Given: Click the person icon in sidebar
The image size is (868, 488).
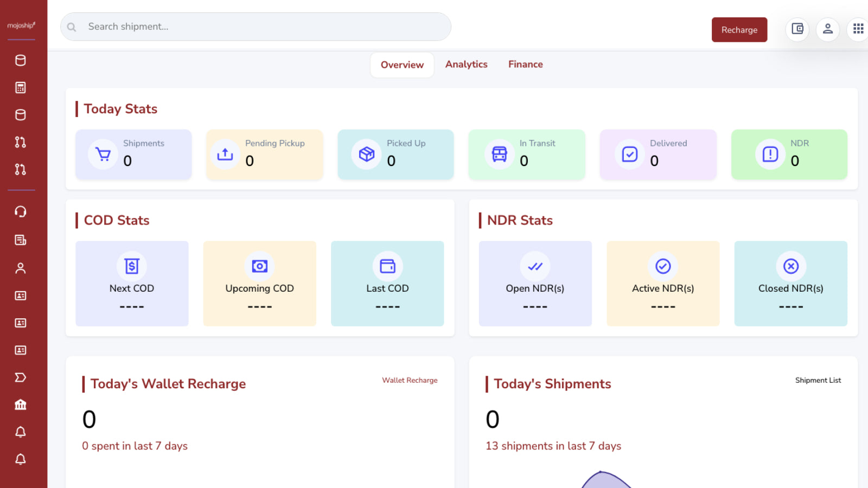Looking at the screenshot, I should coord(21,268).
